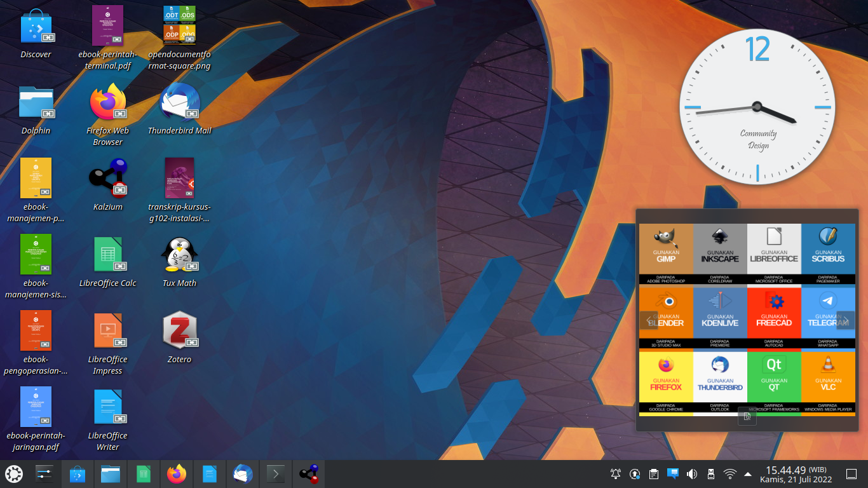Open the digital clock calendar popup

point(794,474)
